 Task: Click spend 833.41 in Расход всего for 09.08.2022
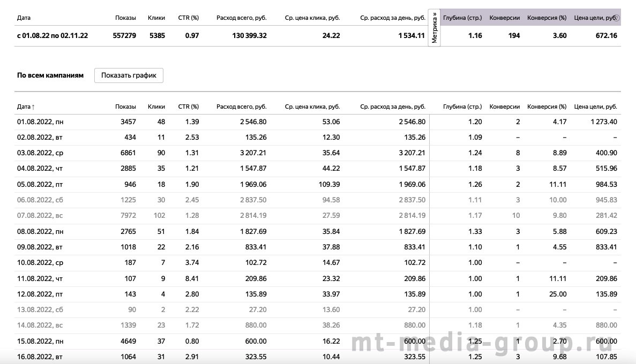(256, 247)
